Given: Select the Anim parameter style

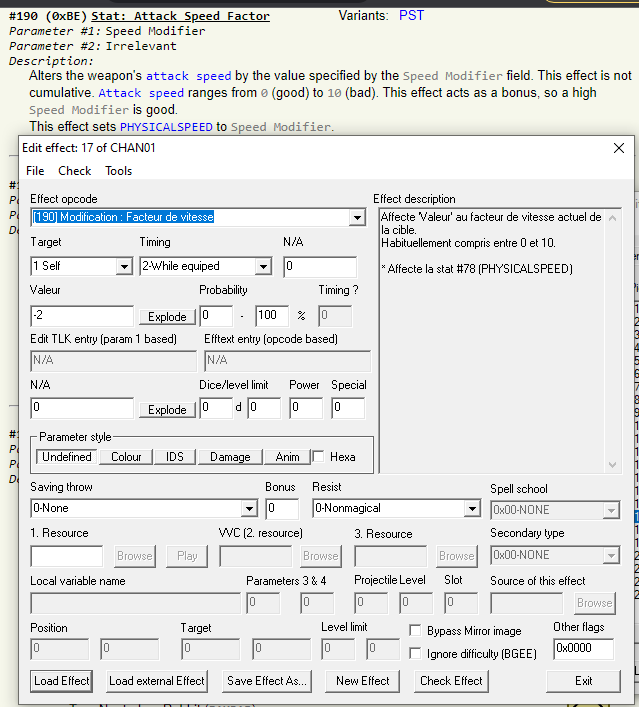Looking at the screenshot, I should pyautogui.click(x=287, y=457).
